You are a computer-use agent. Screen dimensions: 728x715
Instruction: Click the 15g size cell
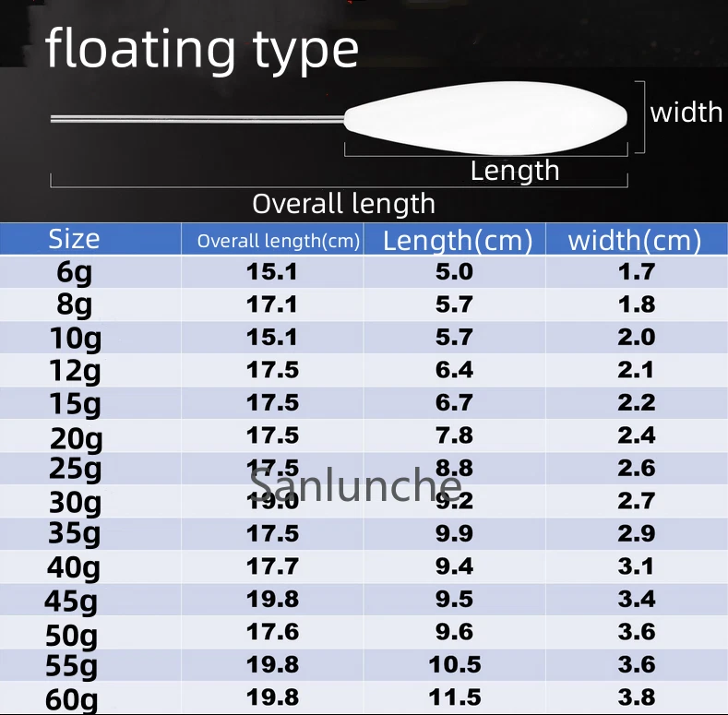pyautogui.click(x=76, y=403)
